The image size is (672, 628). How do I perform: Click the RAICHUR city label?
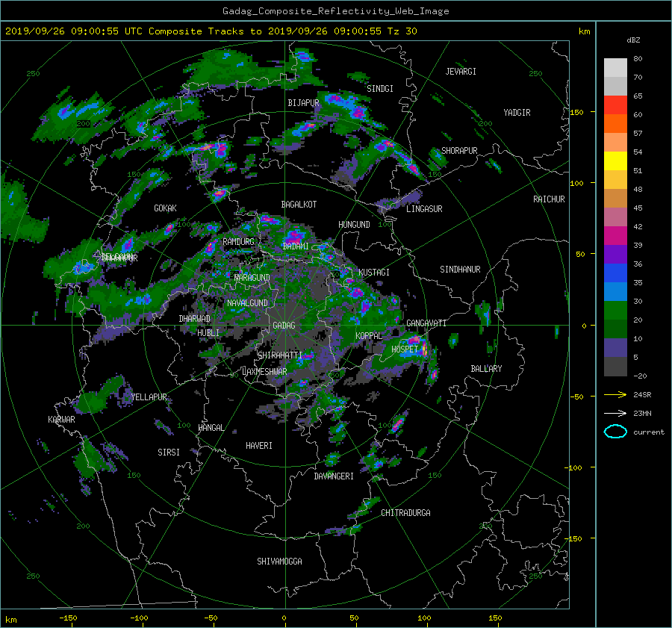coord(549,199)
